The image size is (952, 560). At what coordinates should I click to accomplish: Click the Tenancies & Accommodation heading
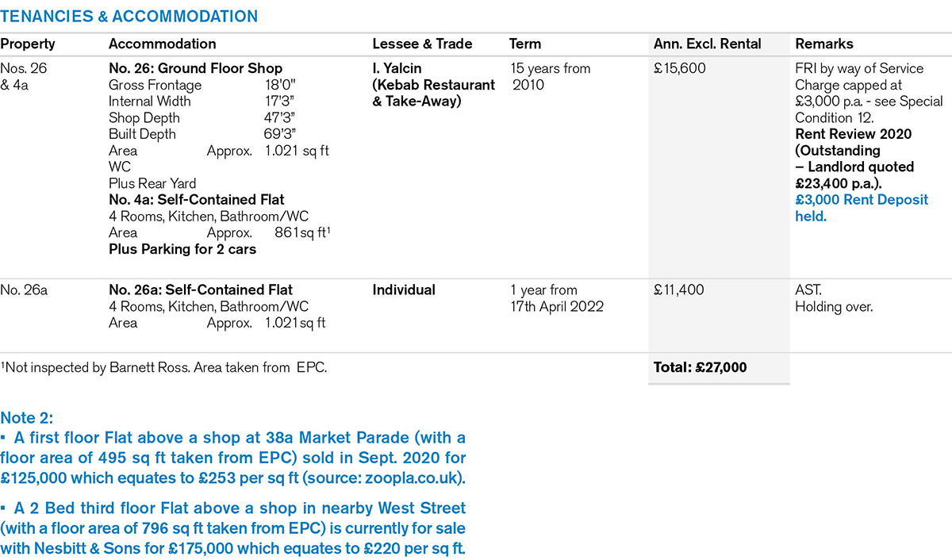[x=129, y=16]
